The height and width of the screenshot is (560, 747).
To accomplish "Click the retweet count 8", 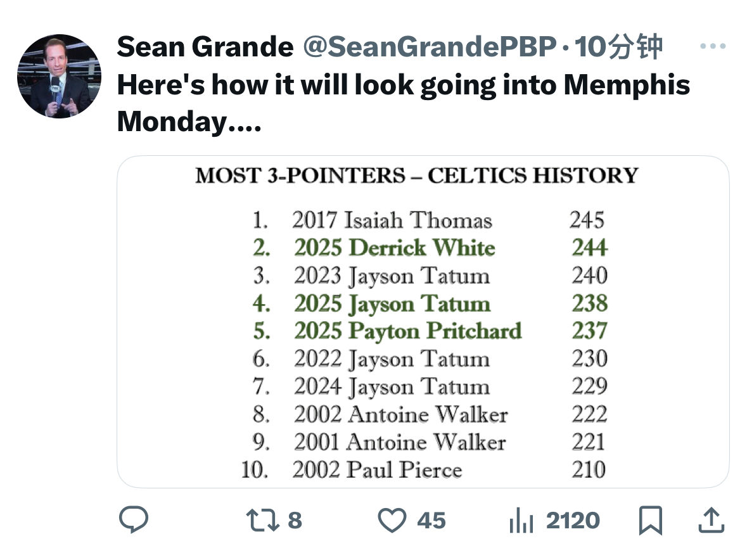I will [295, 520].
